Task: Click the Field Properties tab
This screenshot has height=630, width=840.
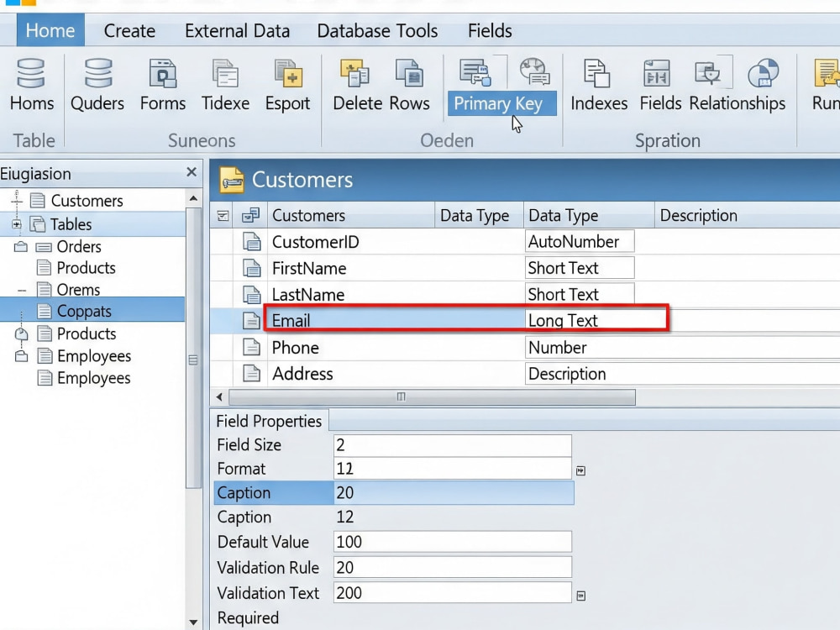Action: (269, 421)
